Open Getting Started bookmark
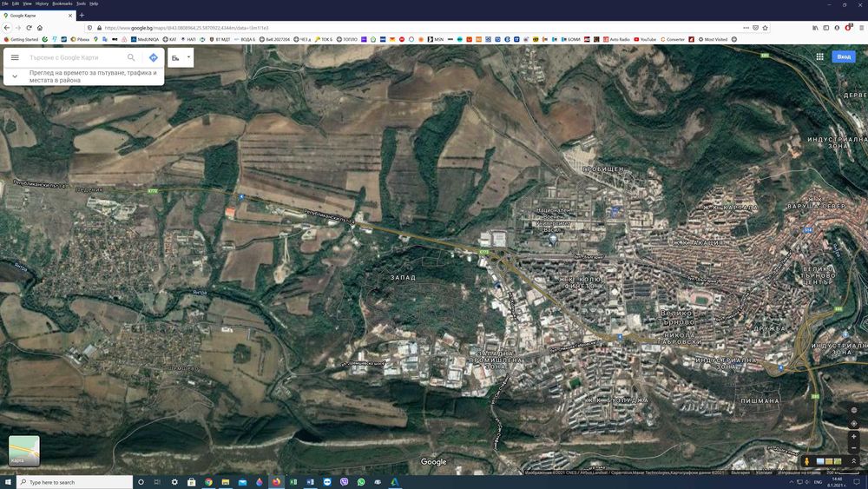This screenshot has height=489, width=868. (x=21, y=39)
